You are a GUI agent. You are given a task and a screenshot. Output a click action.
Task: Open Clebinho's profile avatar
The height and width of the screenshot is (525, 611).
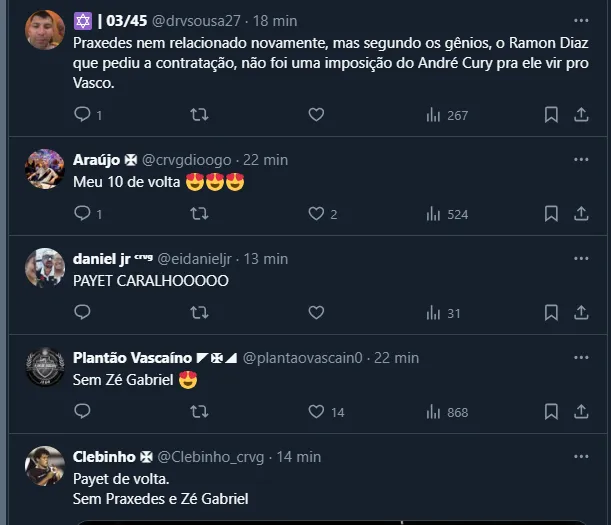click(44, 466)
